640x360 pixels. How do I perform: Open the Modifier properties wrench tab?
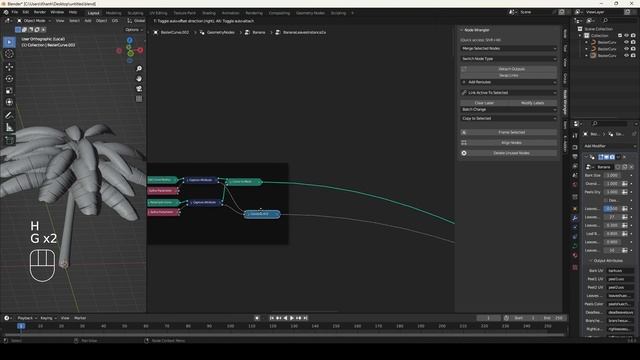point(575,218)
